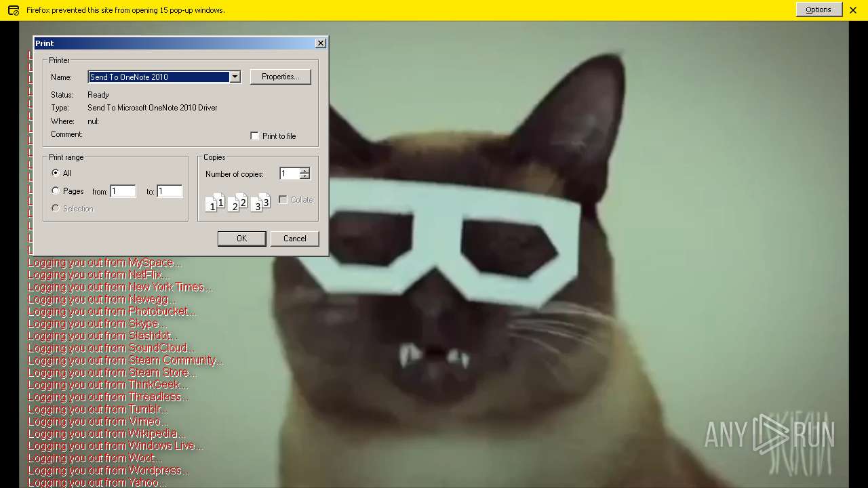Image resolution: width=868 pixels, height=488 pixels.
Task: Click the pages 'to' input field
Action: [170, 192]
